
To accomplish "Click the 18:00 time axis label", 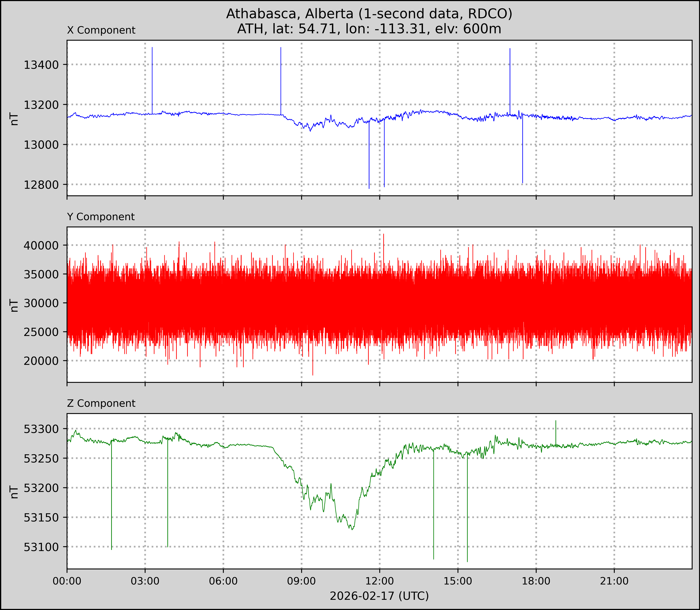I will tap(536, 581).
